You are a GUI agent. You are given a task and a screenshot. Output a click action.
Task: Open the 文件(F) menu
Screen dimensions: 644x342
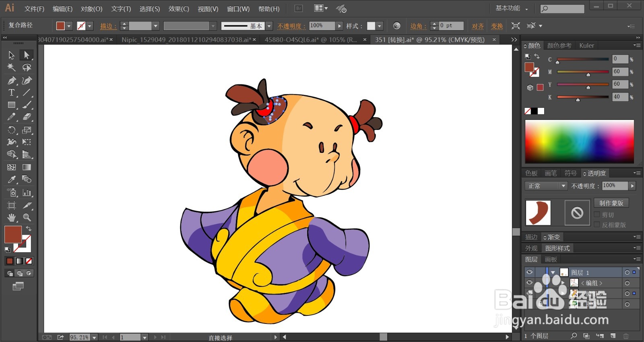(x=34, y=9)
